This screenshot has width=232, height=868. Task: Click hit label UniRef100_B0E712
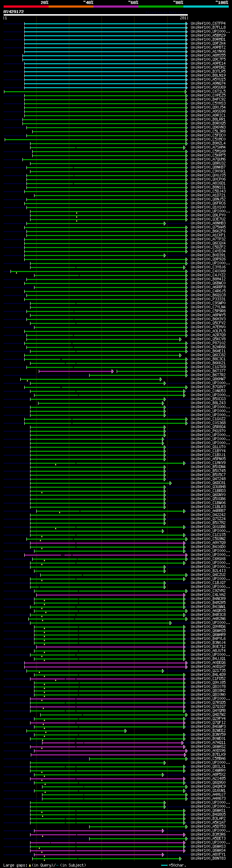coord(208,647)
